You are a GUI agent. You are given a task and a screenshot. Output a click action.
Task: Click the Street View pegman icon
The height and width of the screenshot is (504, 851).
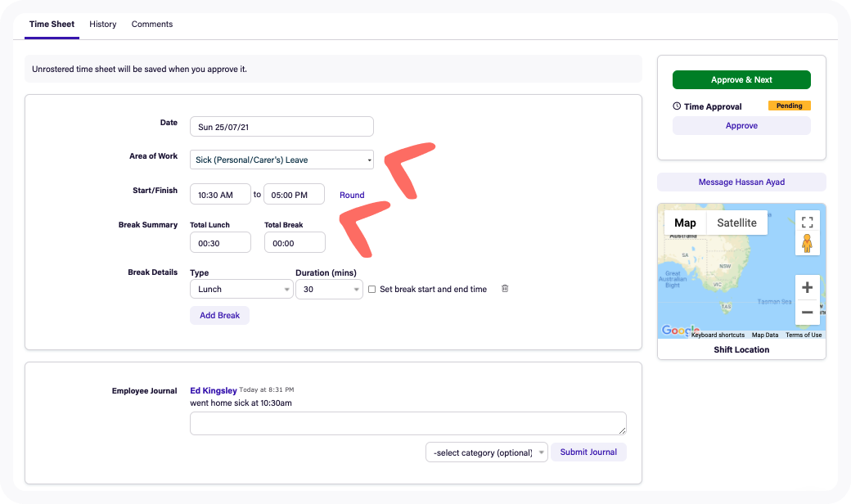(807, 244)
